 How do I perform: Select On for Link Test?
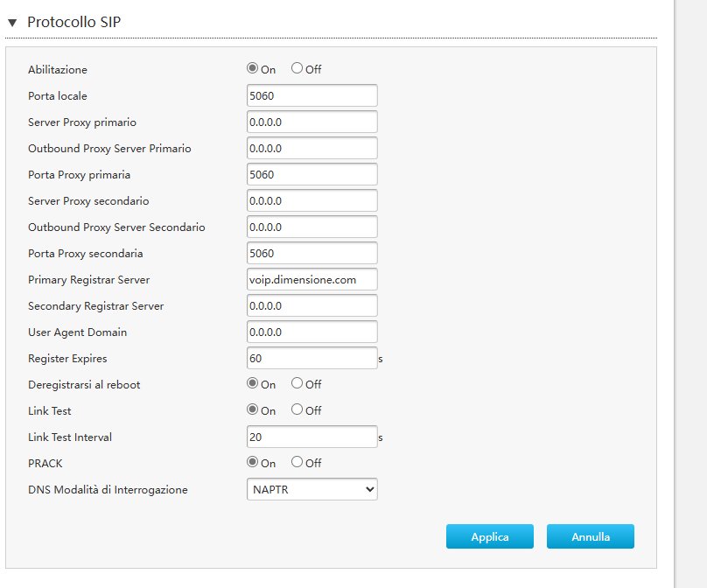[x=253, y=409]
